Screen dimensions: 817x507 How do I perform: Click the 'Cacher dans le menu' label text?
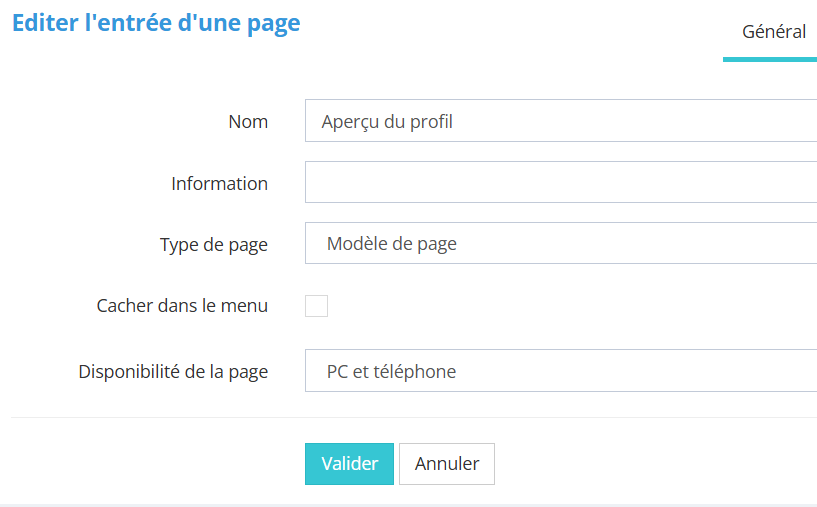[x=182, y=306]
